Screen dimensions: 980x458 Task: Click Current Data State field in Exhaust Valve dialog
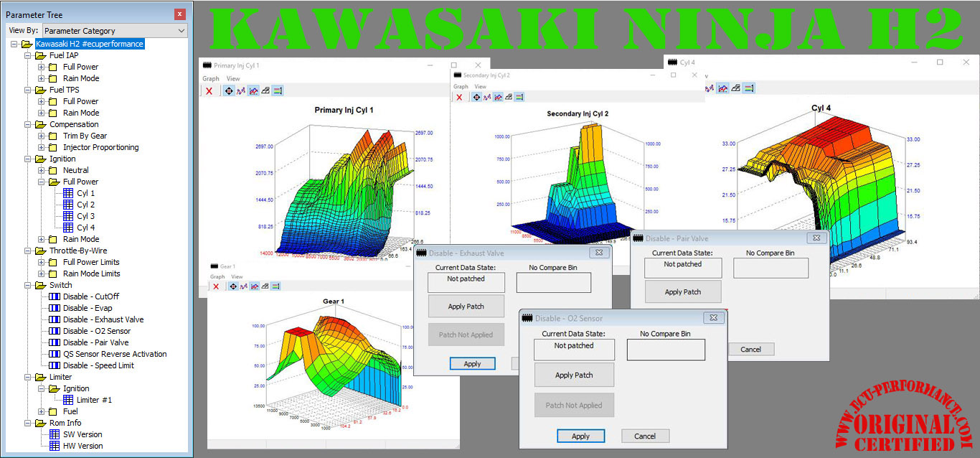pyautogui.click(x=466, y=283)
